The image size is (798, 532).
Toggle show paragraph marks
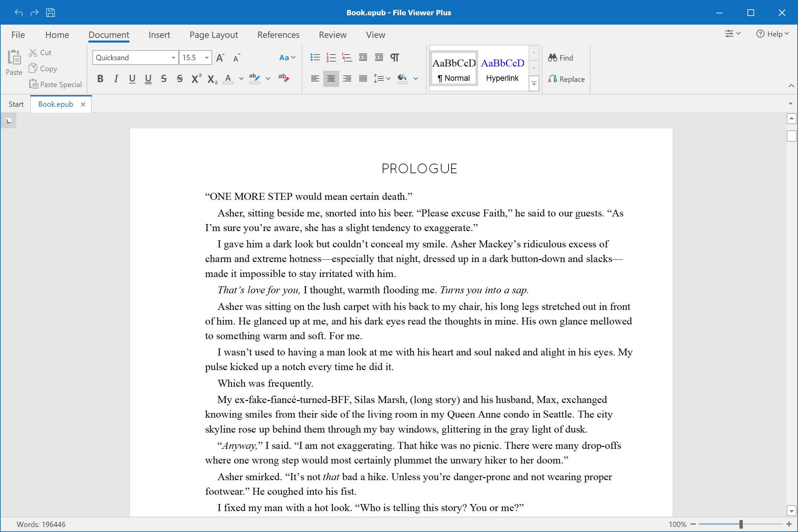[395, 58]
